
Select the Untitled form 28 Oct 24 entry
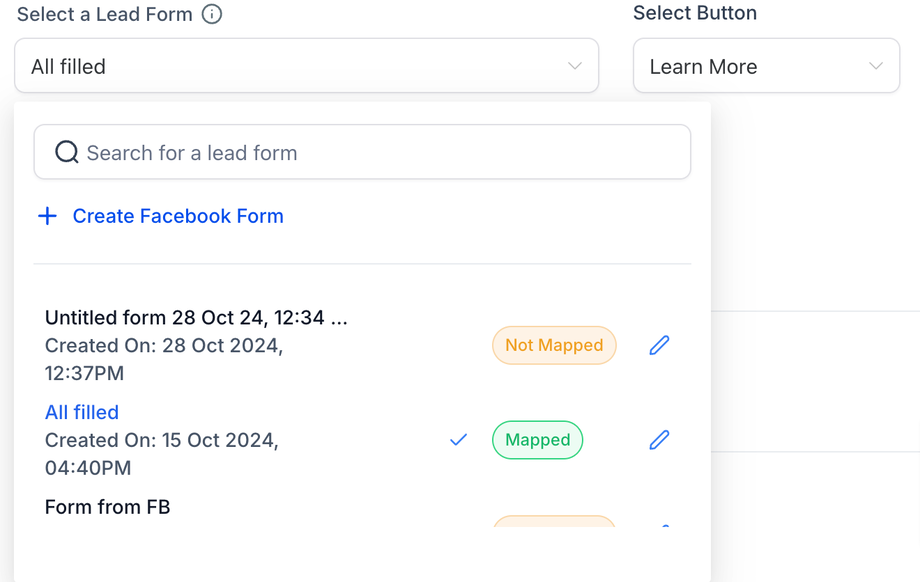[x=196, y=318]
